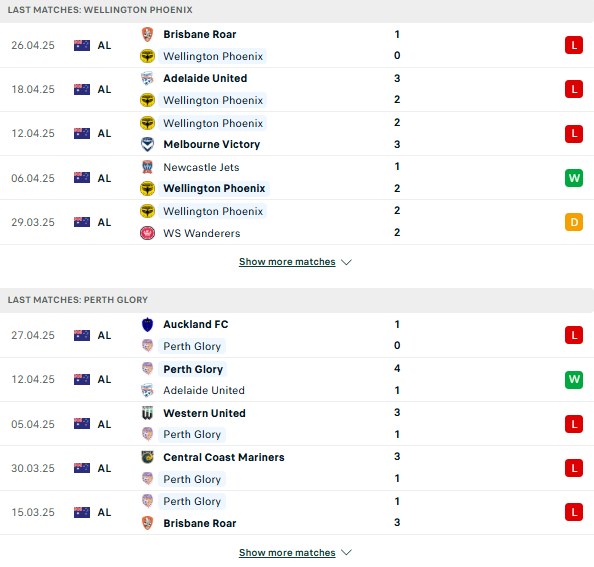594x567 pixels.
Task: Click Wellington Phoenix crest in 18.04.25 match
Action: 147,100
